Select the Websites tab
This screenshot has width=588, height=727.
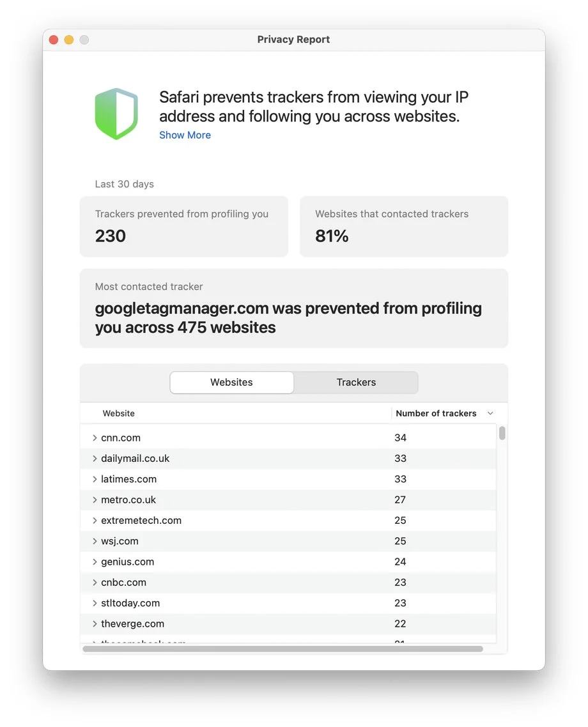(x=231, y=383)
